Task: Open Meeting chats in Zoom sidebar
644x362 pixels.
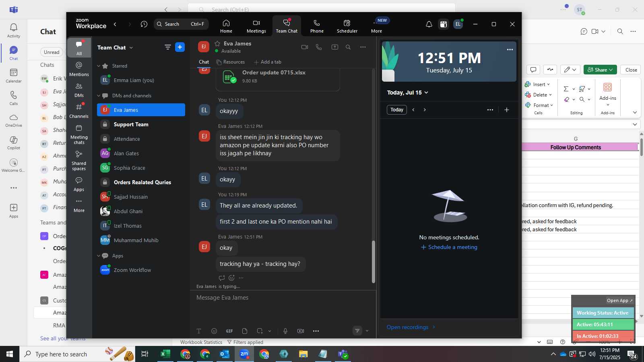Action: [x=79, y=134]
